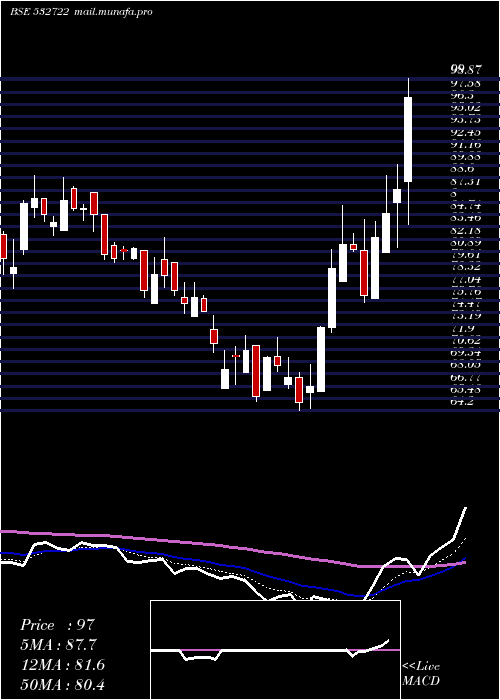Click the 71.9 price axis label
Viewport: 500px width, 700px height.
pyautogui.click(x=462, y=329)
